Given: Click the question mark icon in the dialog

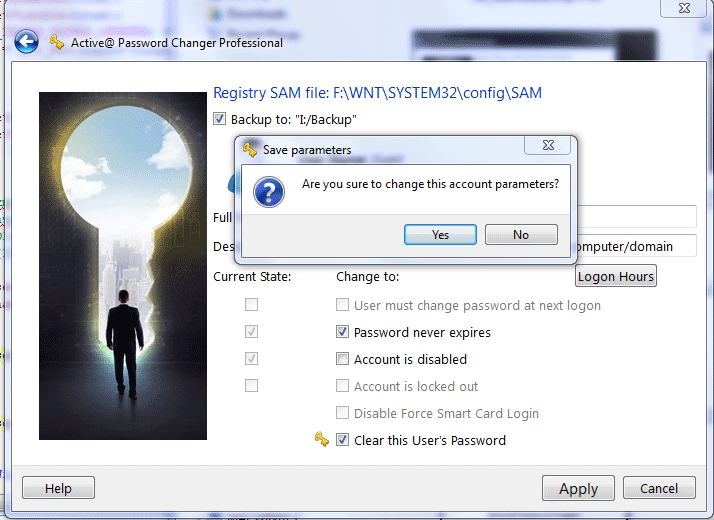Looking at the screenshot, I should pos(269,192).
